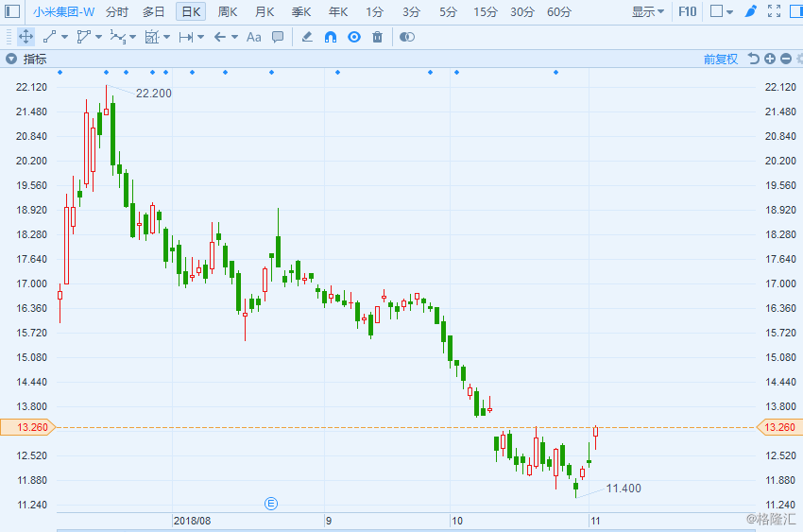Switch to 分时 intraday tab
Image resolution: width=803 pixels, height=532 pixels.
[x=117, y=11]
